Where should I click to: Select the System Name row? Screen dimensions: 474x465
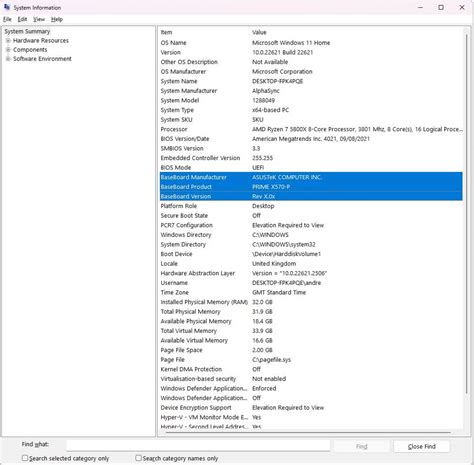pos(311,81)
